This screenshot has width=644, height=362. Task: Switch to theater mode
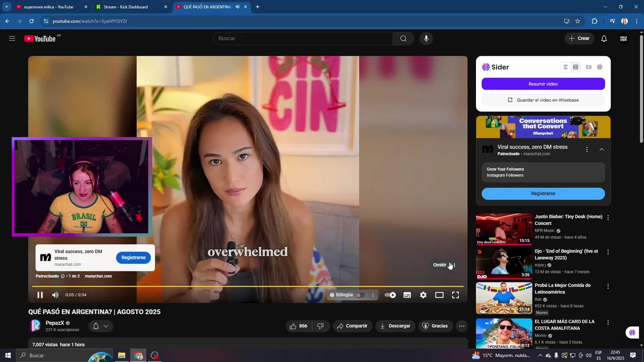tap(439, 295)
